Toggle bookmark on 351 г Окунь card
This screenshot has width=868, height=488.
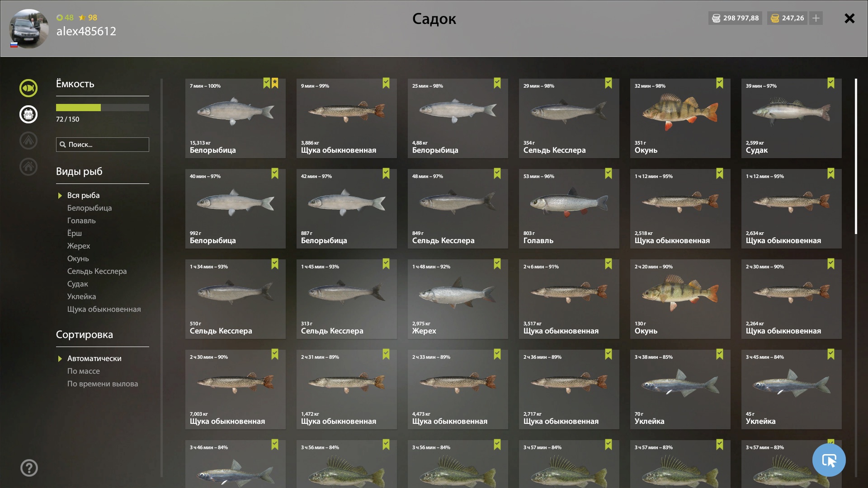[720, 83]
